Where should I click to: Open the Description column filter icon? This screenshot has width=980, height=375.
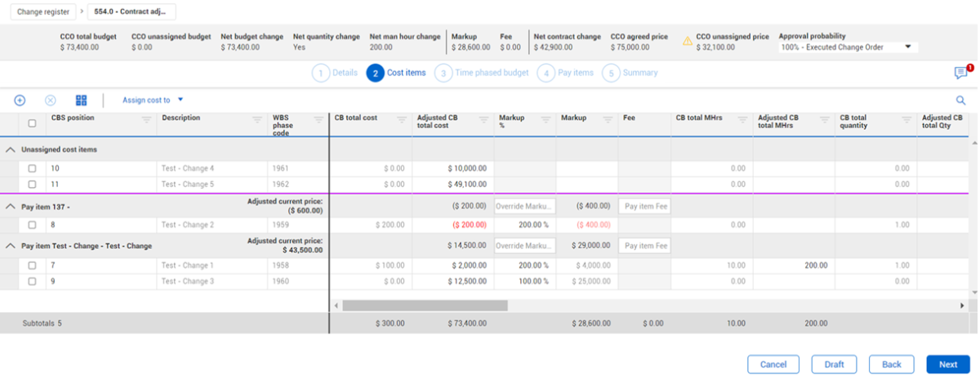[x=257, y=120]
